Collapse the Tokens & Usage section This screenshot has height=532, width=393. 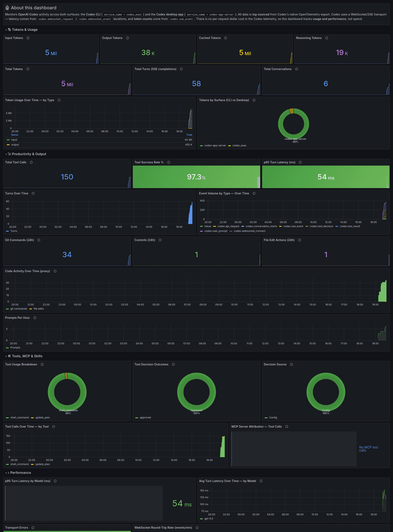point(22,30)
